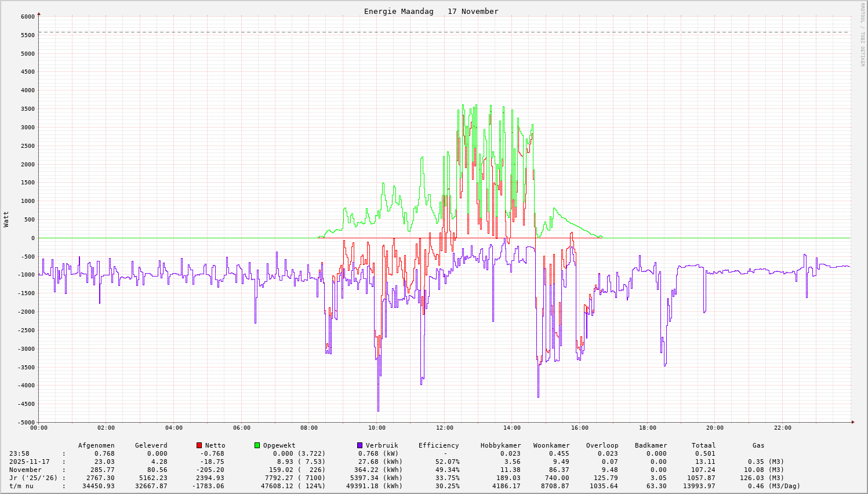Select the November row label
This screenshot has height=494, width=868.
click(26, 470)
